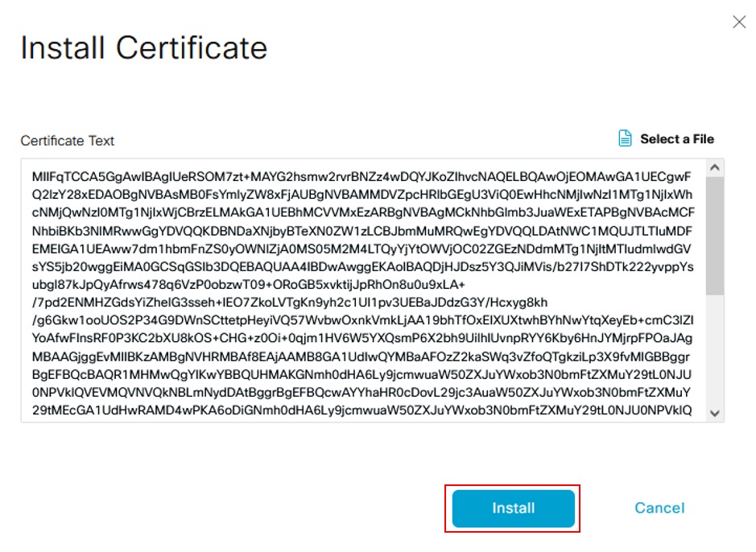Confirm installation with the highlighted Install button
Image resolution: width=756 pixels, height=552 pixels.
(x=512, y=508)
